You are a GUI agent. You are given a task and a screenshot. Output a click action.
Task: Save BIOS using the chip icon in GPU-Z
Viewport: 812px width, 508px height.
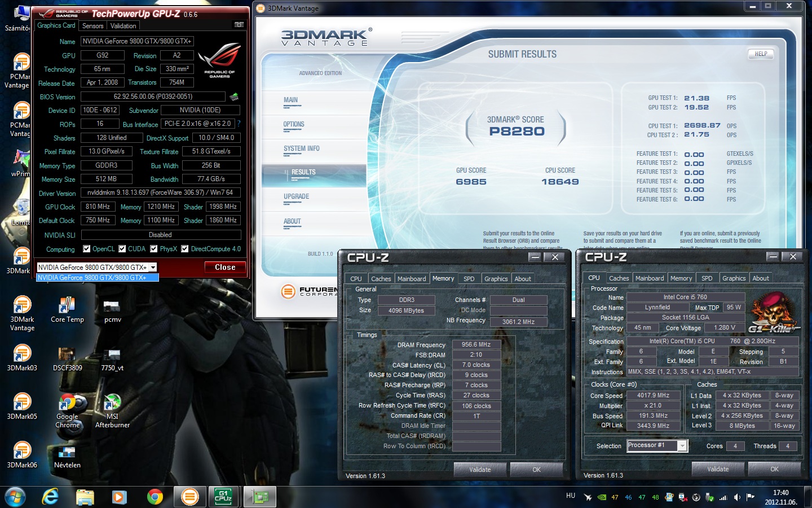(234, 97)
